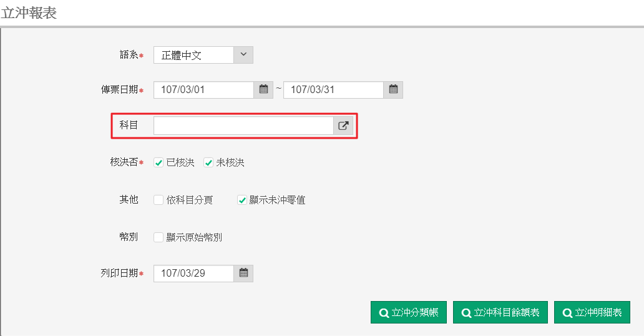644x336 pixels.
Task: Click the 列印日期 field 107/03/29
Action: pyautogui.click(x=193, y=273)
